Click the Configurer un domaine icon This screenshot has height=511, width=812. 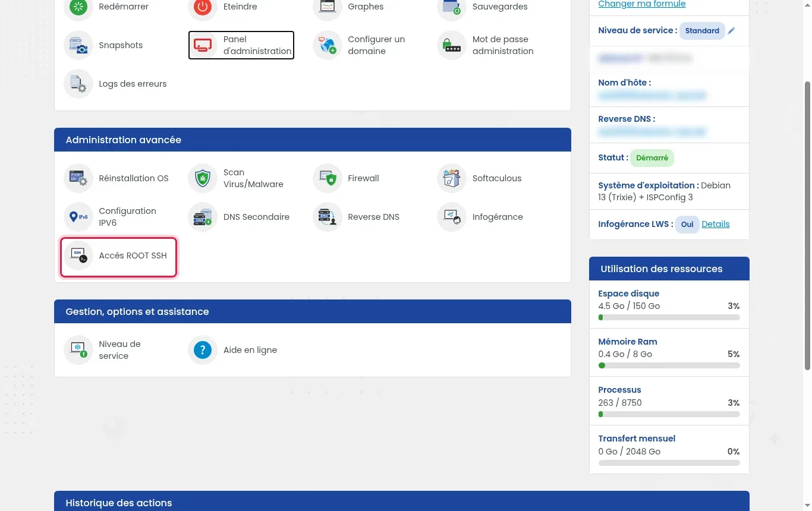coord(328,45)
